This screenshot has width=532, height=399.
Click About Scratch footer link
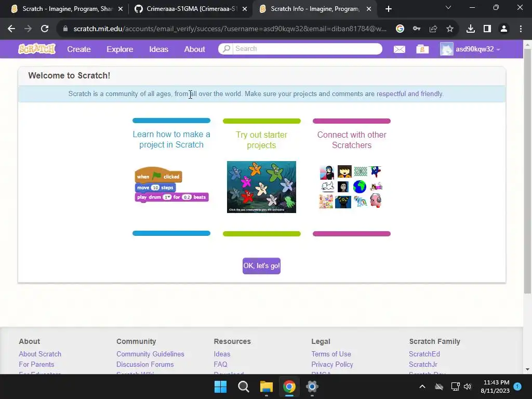click(x=40, y=354)
